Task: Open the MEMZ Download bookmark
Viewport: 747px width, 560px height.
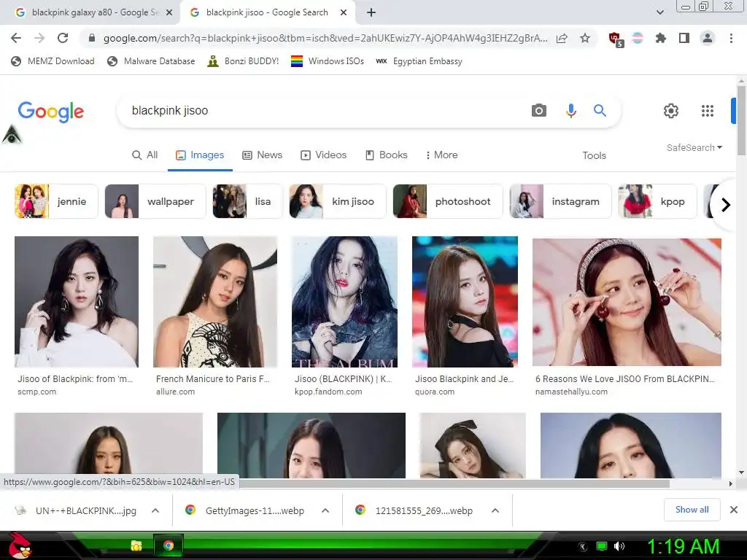Action: 53,61
